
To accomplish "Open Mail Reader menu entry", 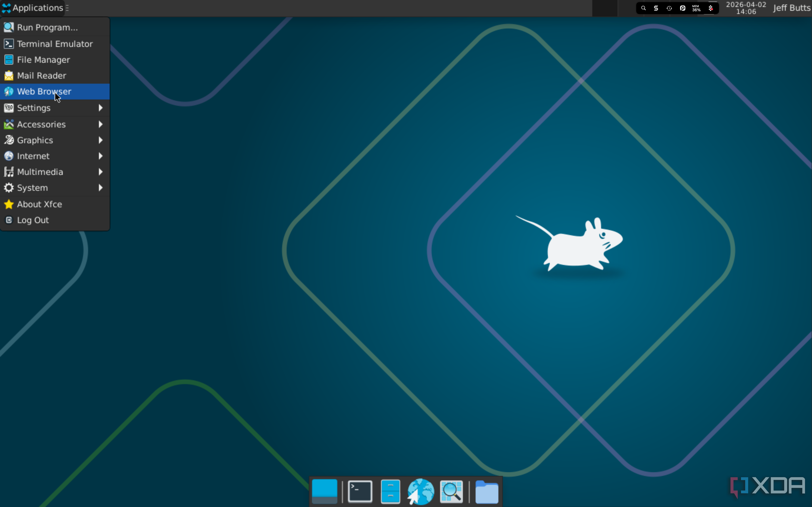I will (55, 76).
